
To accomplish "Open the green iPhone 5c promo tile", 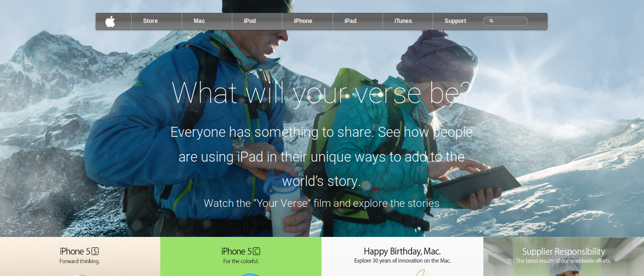I will 241,256.
